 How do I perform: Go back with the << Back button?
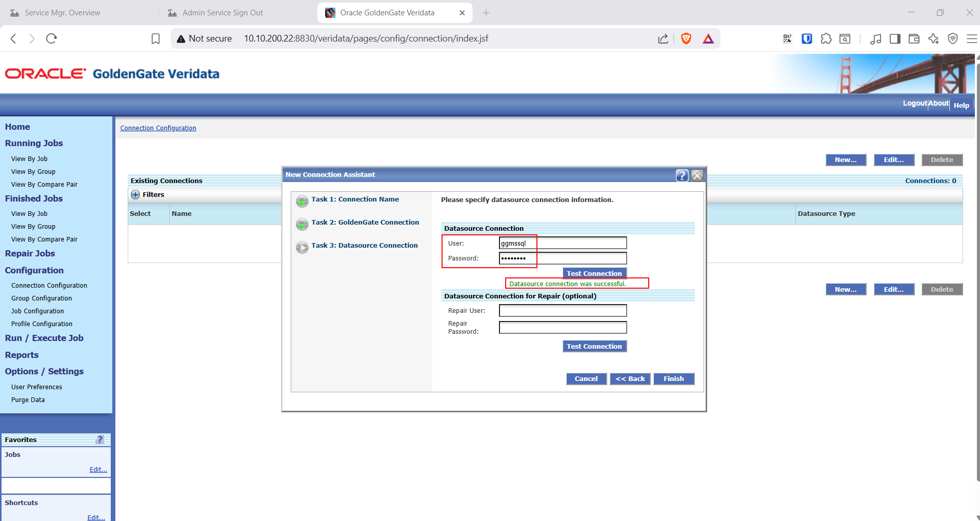tap(630, 378)
